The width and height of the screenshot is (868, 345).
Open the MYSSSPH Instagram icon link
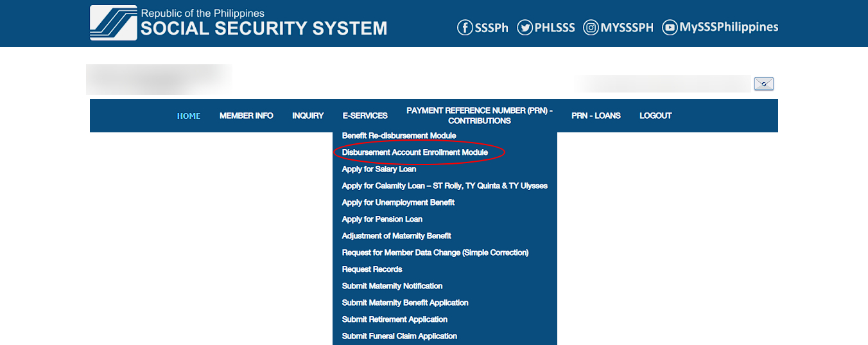(x=591, y=28)
